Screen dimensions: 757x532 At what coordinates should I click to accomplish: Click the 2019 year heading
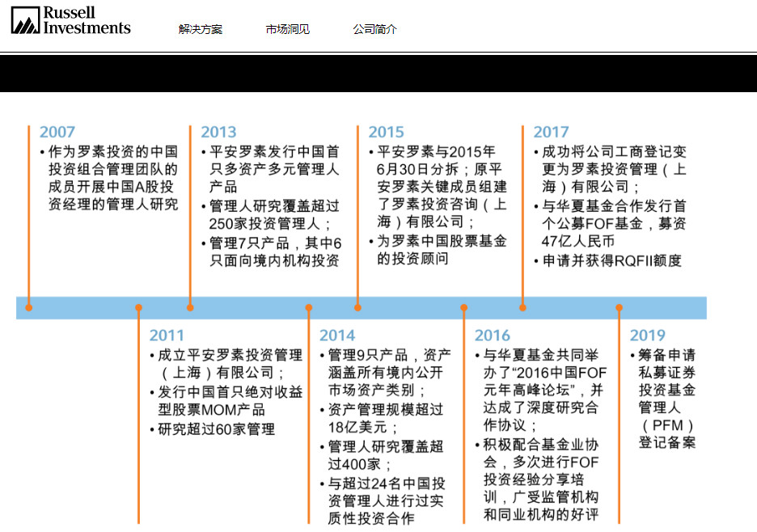click(647, 336)
